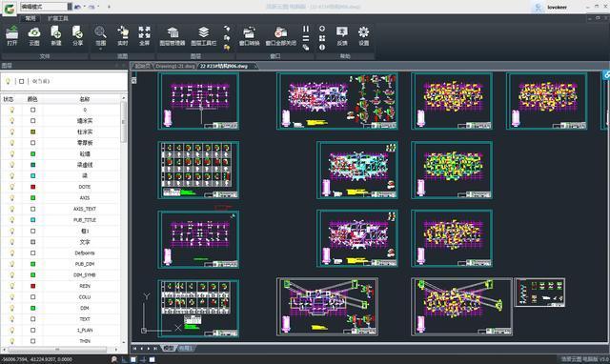Select the Drawing1 document tab

pyautogui.click(x=175, y=66)
